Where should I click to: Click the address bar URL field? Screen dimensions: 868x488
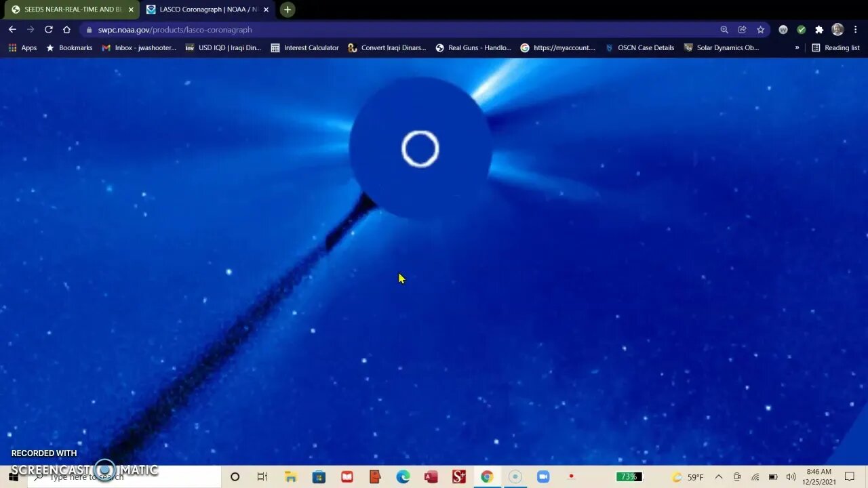pyautogui.click(x=400, y=30)
